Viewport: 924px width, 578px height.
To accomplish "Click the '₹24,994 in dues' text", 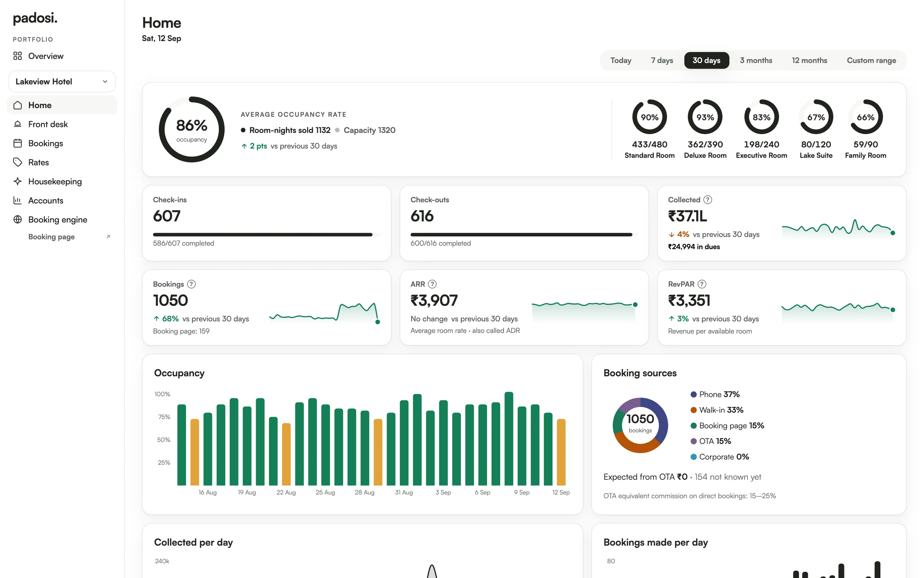I will click(x=694, y=247).
